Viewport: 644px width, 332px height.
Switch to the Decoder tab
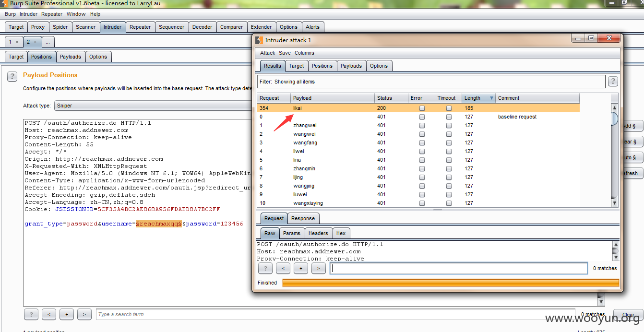(x=203, y=27)
